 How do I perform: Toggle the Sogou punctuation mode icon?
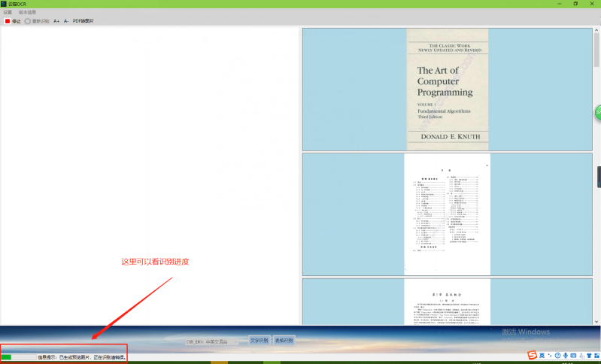point(550,356)
